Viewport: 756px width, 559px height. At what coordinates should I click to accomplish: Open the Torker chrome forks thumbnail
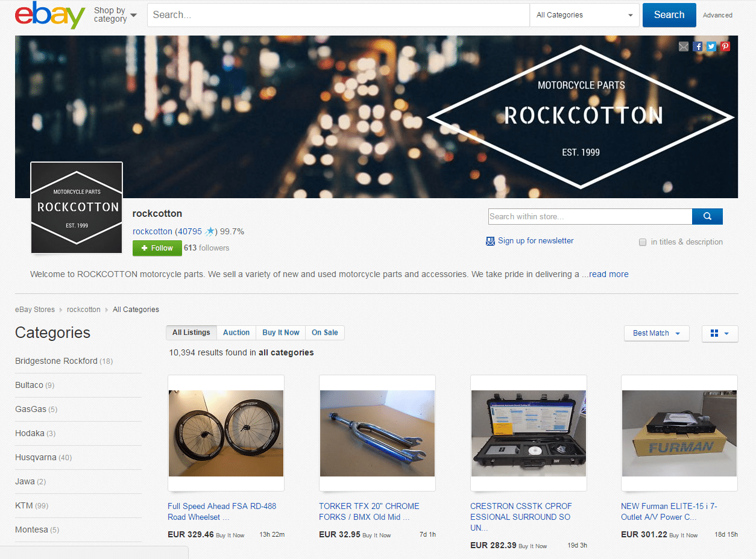(377, 433)
